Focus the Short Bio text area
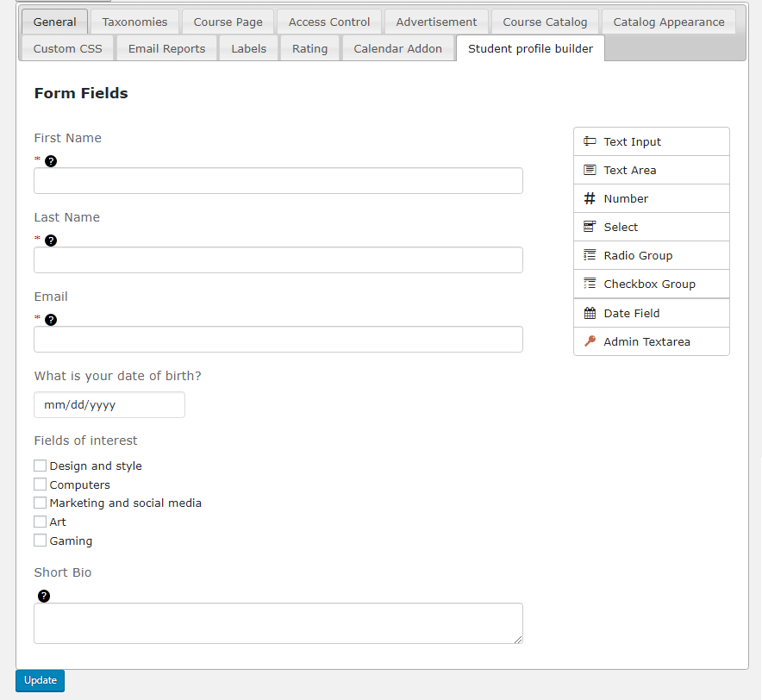 (x=278, y=623)
